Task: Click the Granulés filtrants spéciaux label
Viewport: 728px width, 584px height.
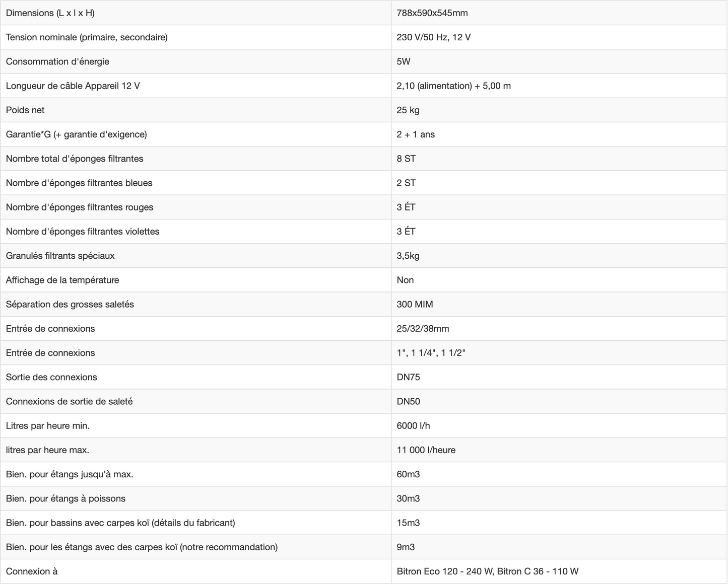Action: [x=60, y=256]
